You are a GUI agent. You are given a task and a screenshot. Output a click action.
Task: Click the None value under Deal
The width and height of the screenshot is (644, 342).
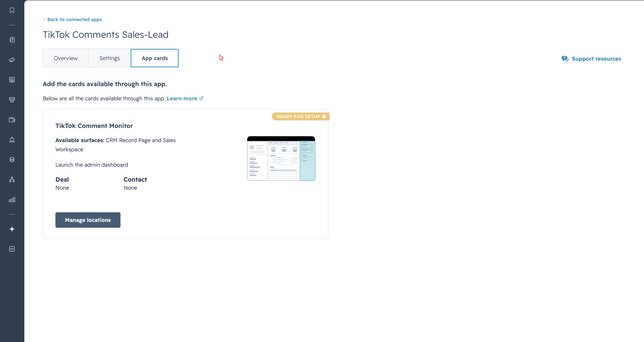tap(62, 188)
